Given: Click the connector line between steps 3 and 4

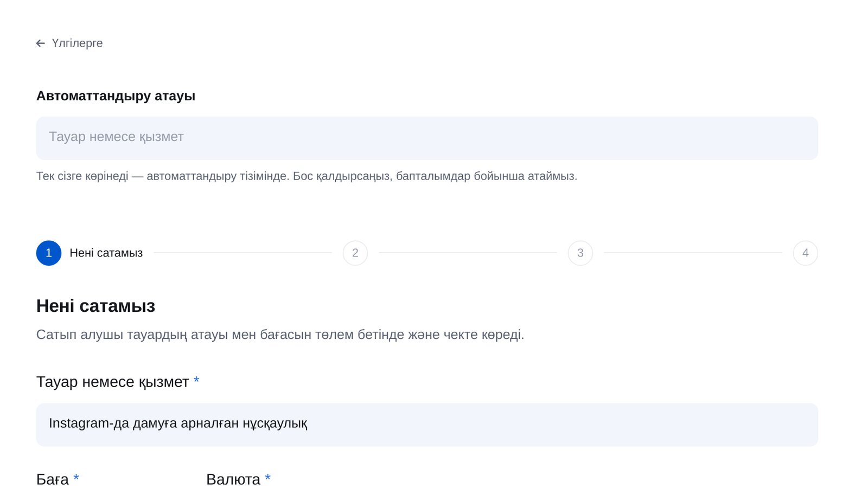Looking at the screenshot, I should tap(693, 253).
